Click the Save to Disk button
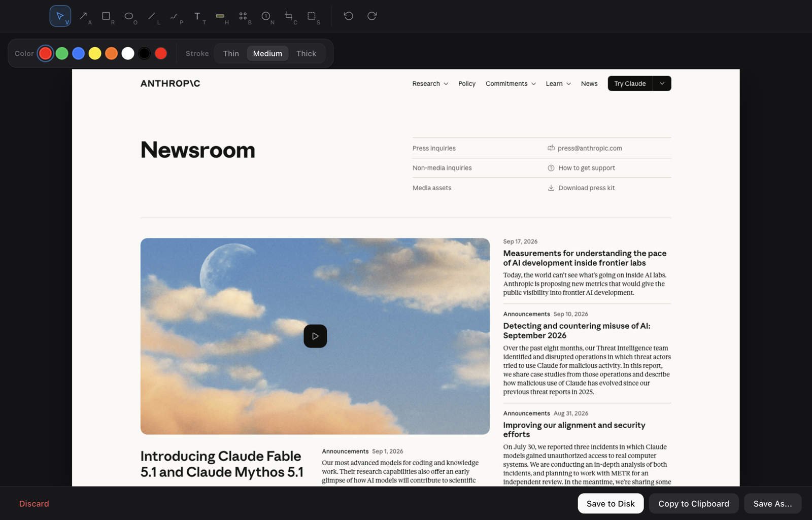 pos(611,504)
